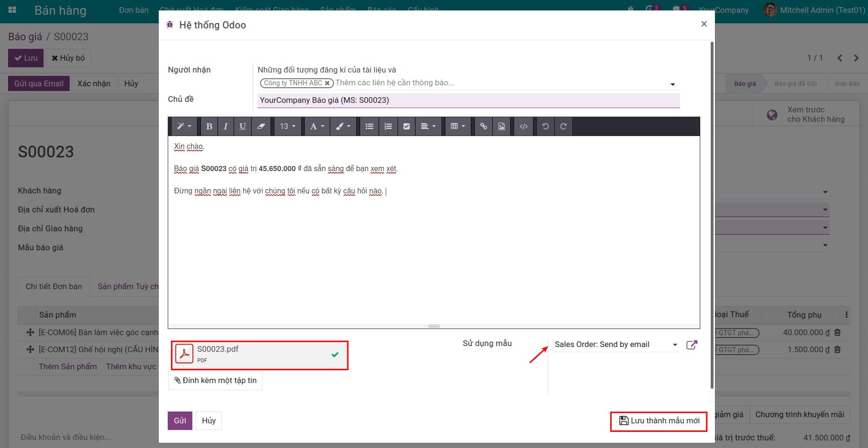This screenshot has height=448, width=868.
Task: Select the Báo giá đã Gửi stage
Action: click(796, 83)
